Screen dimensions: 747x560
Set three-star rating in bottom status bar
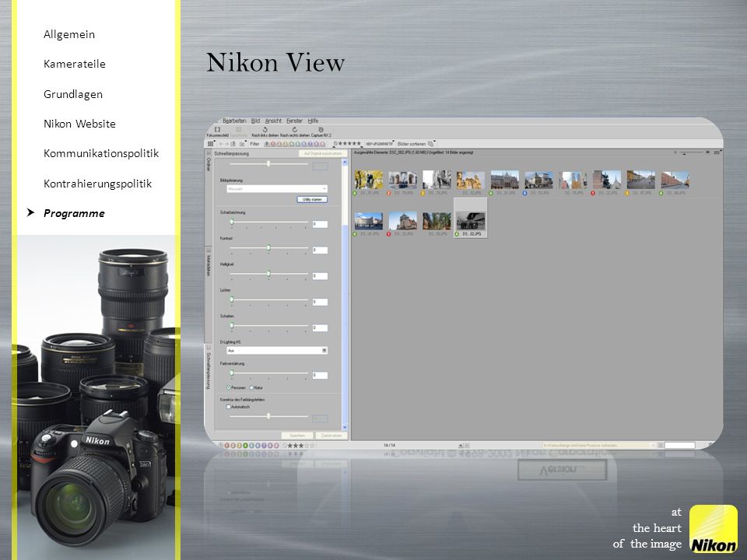[301, 445]
